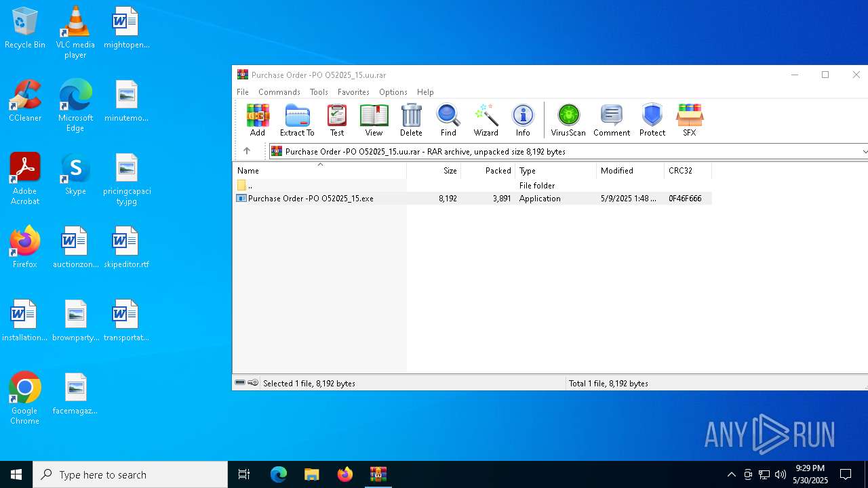
Task: Click the taskbar search box
Action: pos(130,474)
